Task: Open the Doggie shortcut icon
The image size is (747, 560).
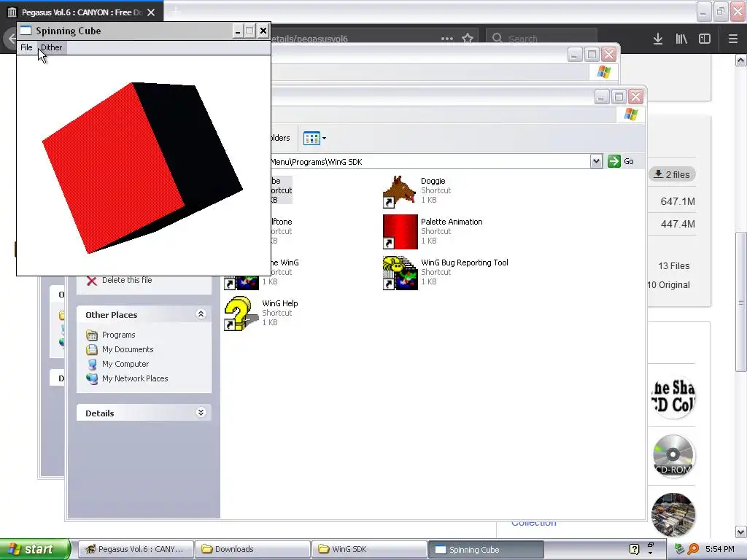Action: pos(400,192)
